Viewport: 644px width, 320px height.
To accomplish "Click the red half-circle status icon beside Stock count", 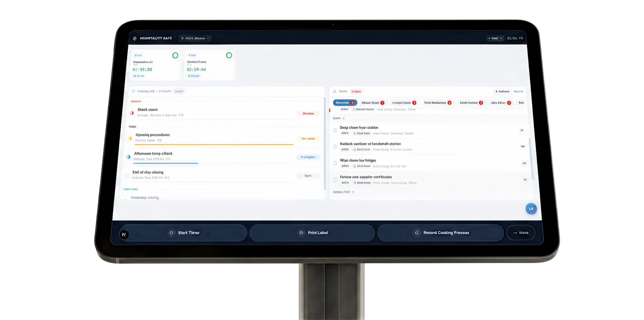I will [132, 113].
